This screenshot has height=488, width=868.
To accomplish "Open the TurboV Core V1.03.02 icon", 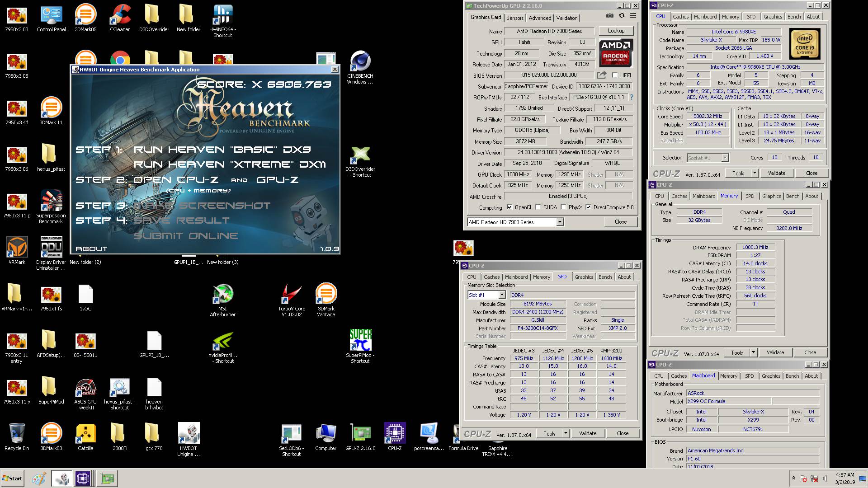I will (x=292, y=300).
